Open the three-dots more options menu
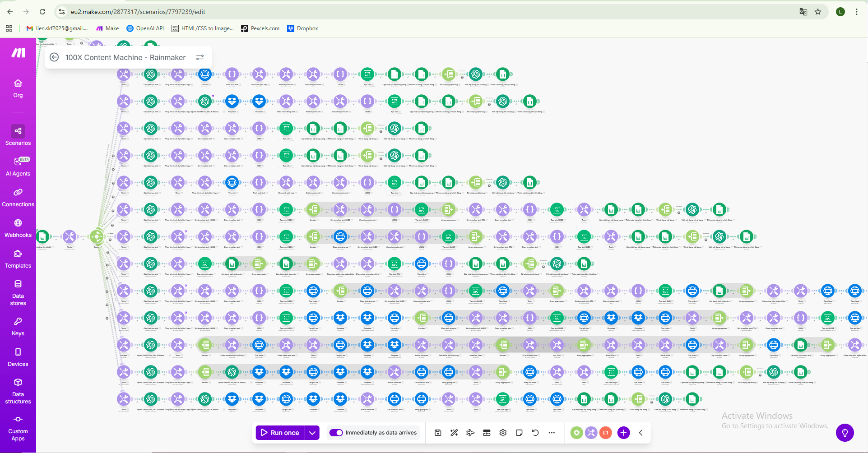This screenshot has width=868, height=453. (552, 433)
